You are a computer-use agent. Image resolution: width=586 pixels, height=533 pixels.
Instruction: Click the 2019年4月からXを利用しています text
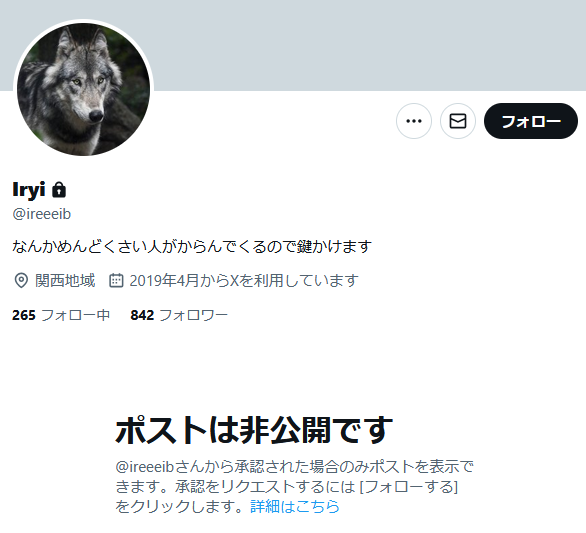click(244, 280)
